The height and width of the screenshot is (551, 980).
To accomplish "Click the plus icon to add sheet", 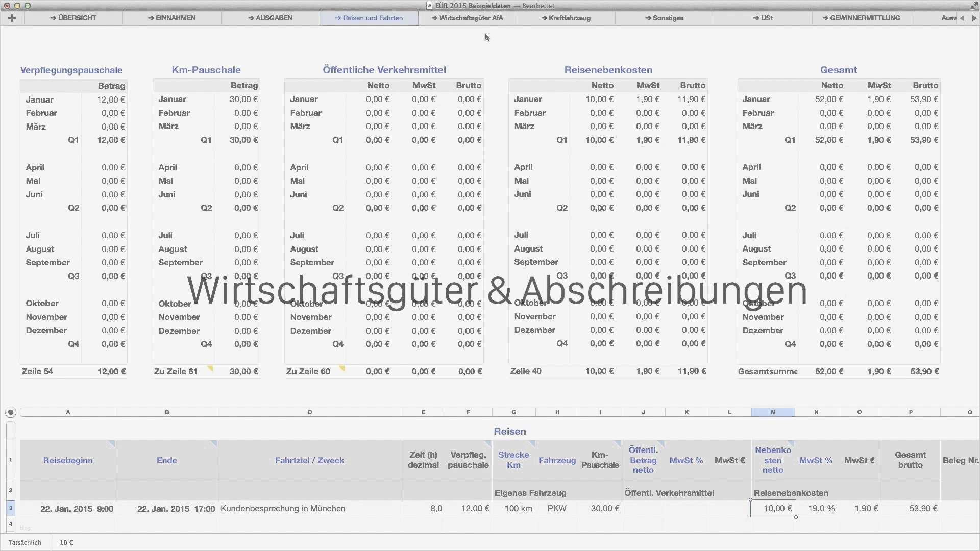I will coord(12,18).
